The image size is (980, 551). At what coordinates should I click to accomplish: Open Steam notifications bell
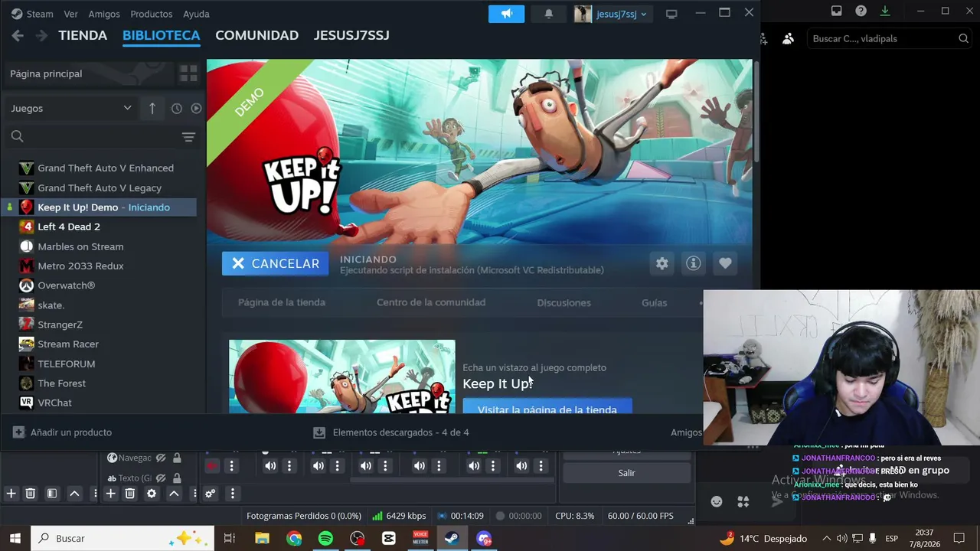[548, 14]
